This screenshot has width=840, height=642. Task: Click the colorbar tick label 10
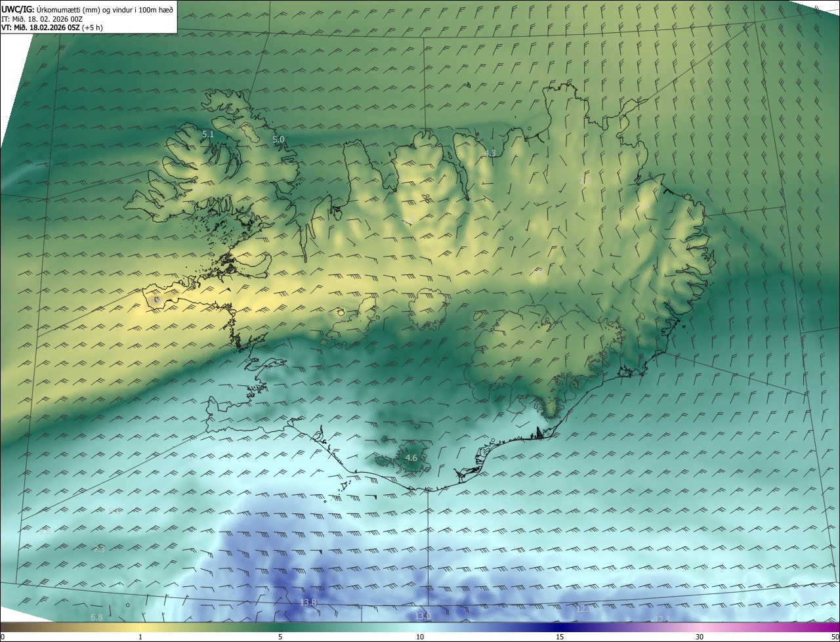(420, 637)
